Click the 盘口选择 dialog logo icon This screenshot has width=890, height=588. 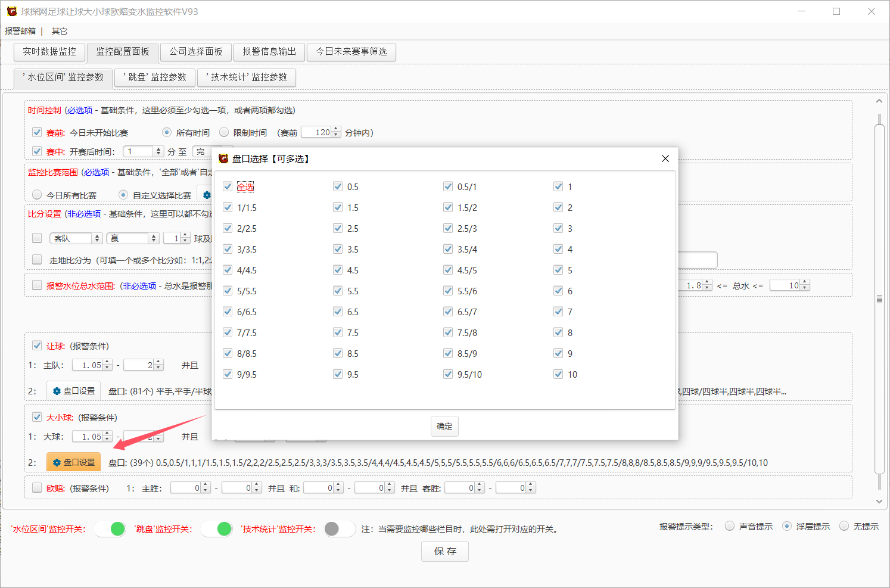(x=223, y=158)
